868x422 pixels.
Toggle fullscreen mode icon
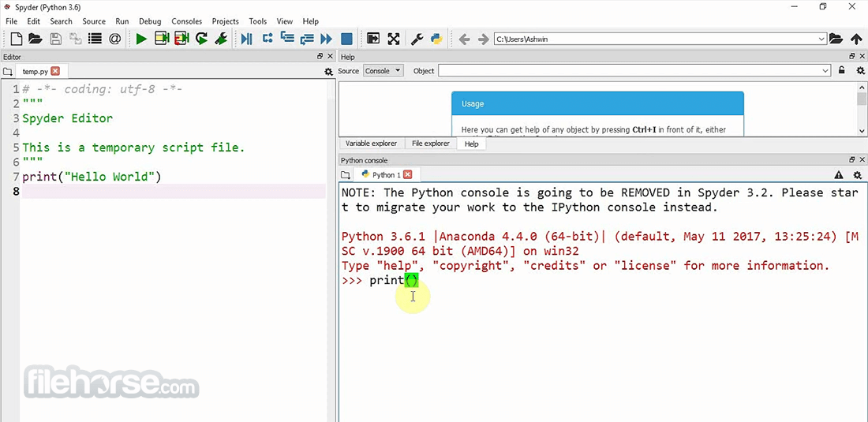(394, 39)
